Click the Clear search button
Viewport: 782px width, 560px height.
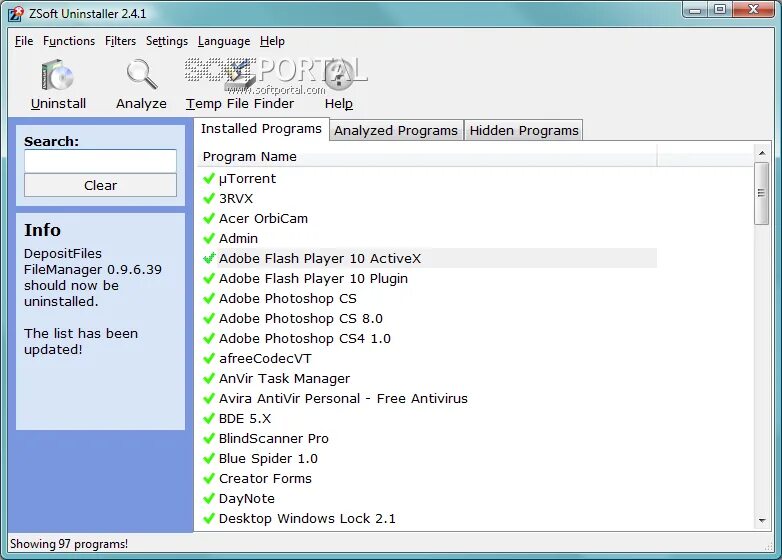[x=100, y=185]
